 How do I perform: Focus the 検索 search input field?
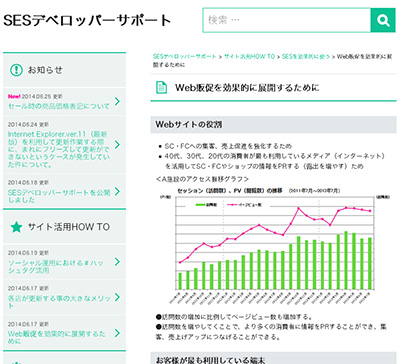[x=287, y=20]
